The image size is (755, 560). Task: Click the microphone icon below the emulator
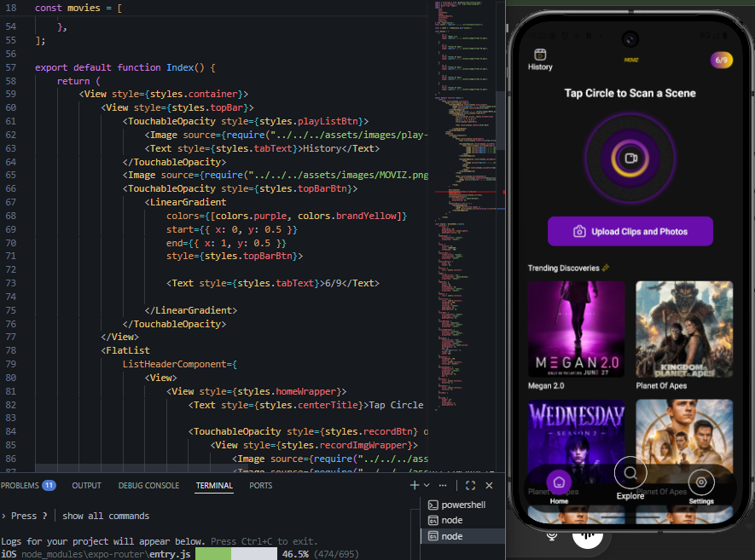tap(552, 535)
